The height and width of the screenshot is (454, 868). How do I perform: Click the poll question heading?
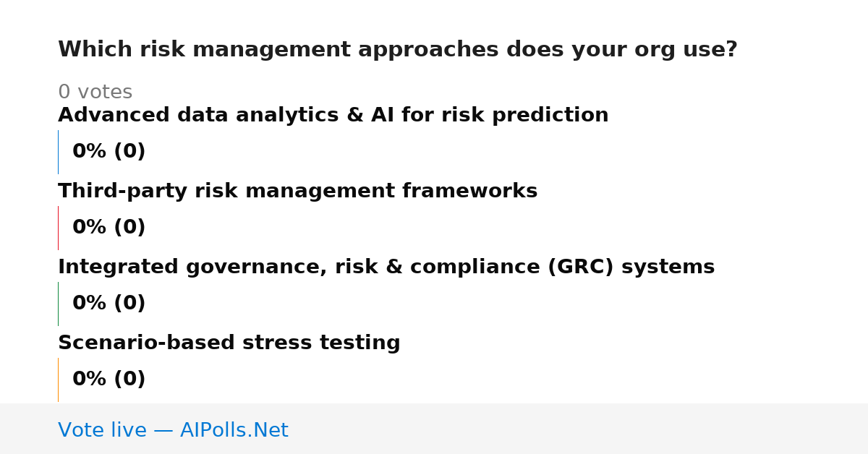point(398,50)
